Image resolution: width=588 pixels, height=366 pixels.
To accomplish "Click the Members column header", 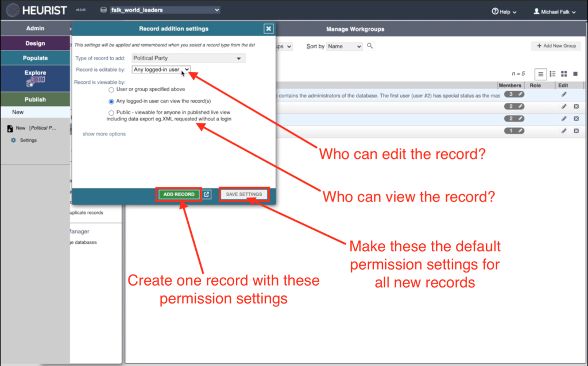I will click(x=510, y=85).
